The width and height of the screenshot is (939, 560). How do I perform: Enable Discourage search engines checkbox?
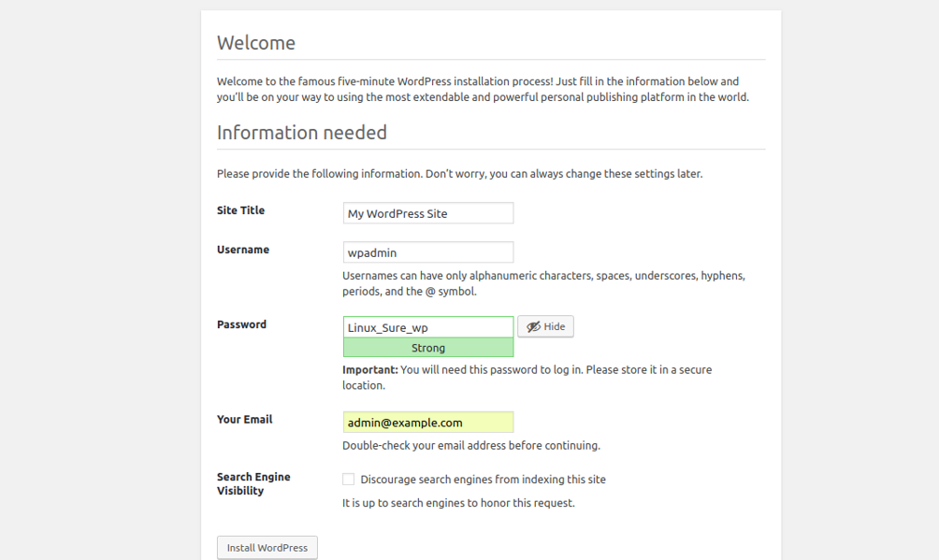click(x=349, y=480)
